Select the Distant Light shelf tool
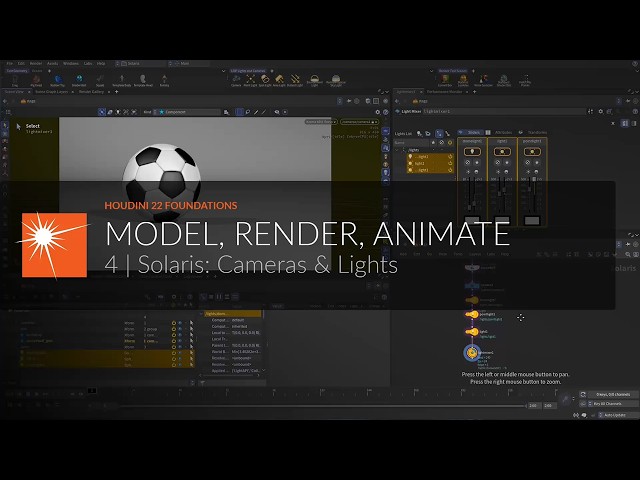 tap(295, 80)
